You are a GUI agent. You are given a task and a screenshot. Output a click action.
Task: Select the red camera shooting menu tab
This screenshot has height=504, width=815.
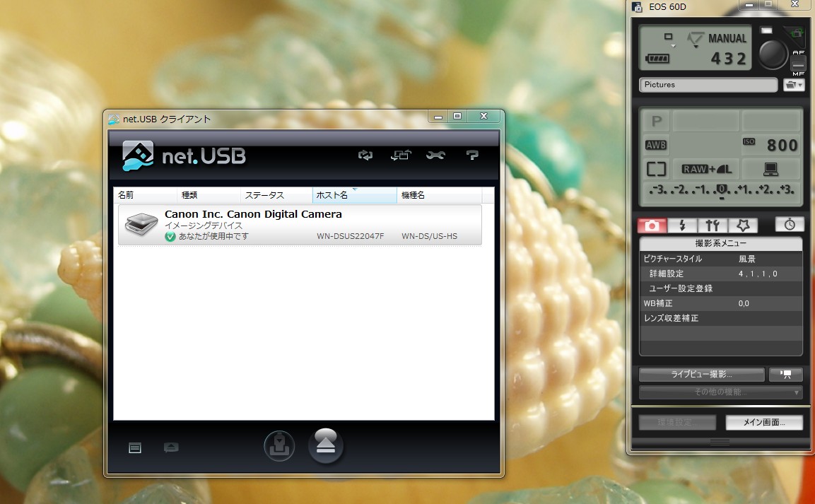coord(652,225)
